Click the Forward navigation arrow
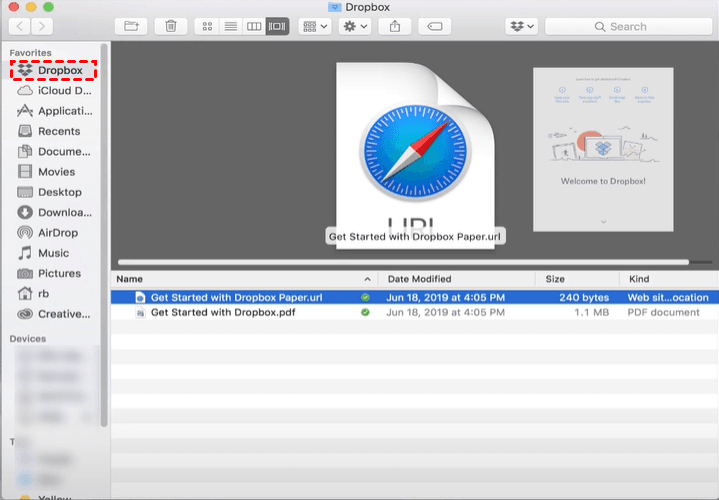Image resolution: width=719 pixels, height=500 pixels. (45, 26)
